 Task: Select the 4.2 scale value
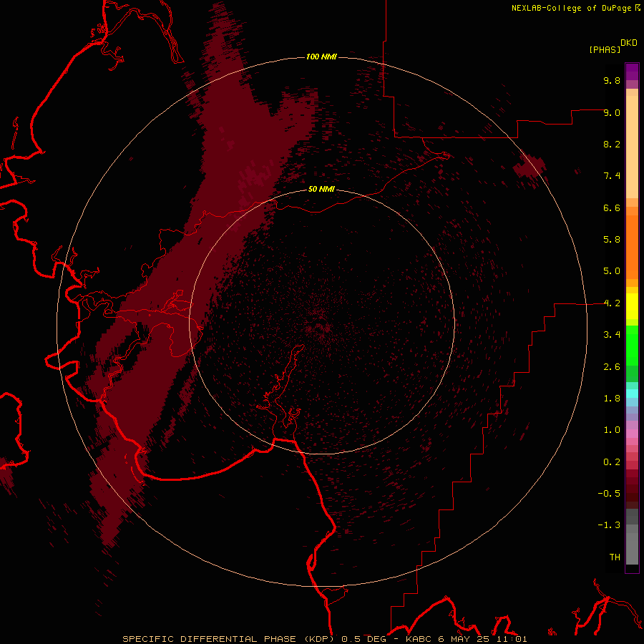612,303
